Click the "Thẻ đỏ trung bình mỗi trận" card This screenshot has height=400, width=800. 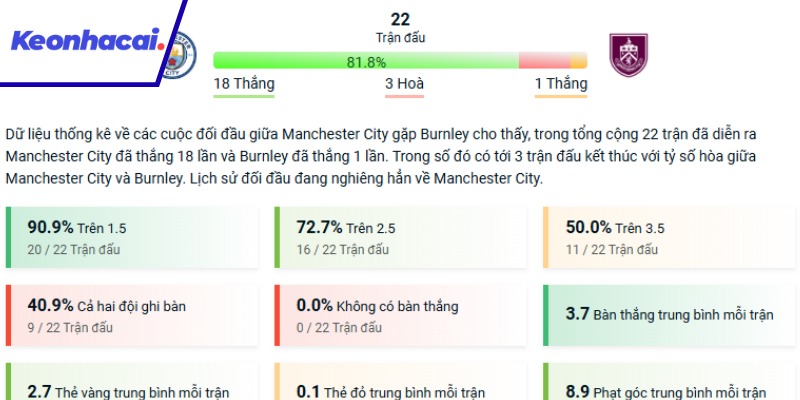(x=400, y=385)
